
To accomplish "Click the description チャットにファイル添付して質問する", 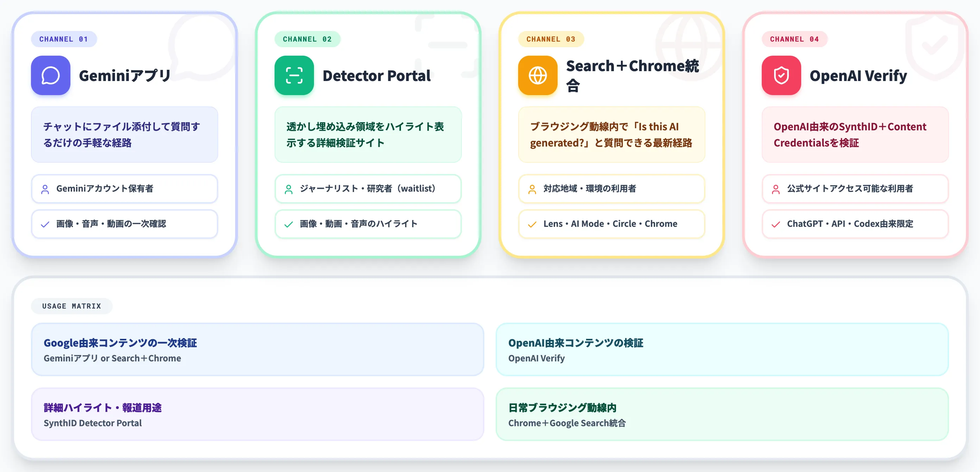I will point(124,134).
